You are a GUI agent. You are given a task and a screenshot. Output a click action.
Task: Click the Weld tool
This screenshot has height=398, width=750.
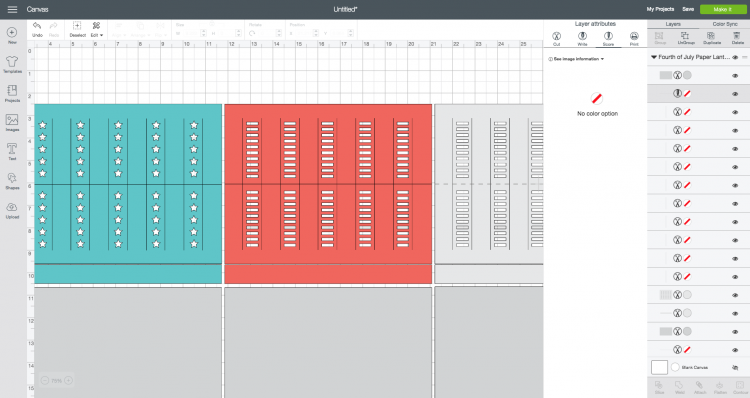[679, 387]
